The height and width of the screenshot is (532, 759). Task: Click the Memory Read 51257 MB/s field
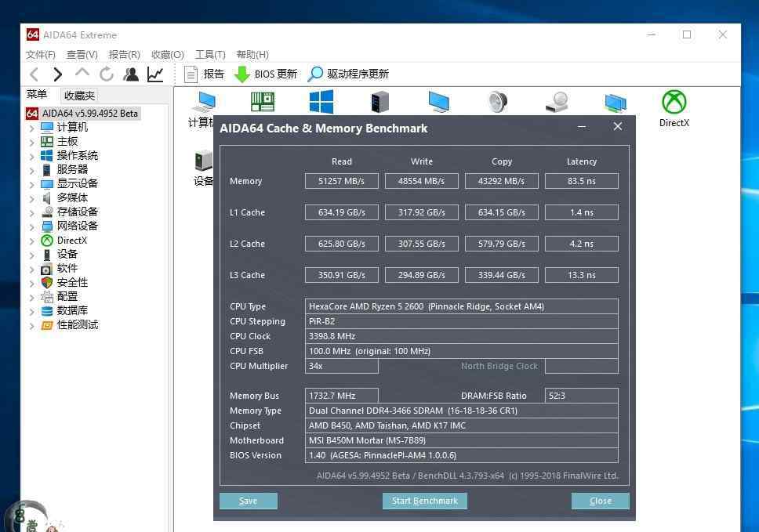coord(341,181)
